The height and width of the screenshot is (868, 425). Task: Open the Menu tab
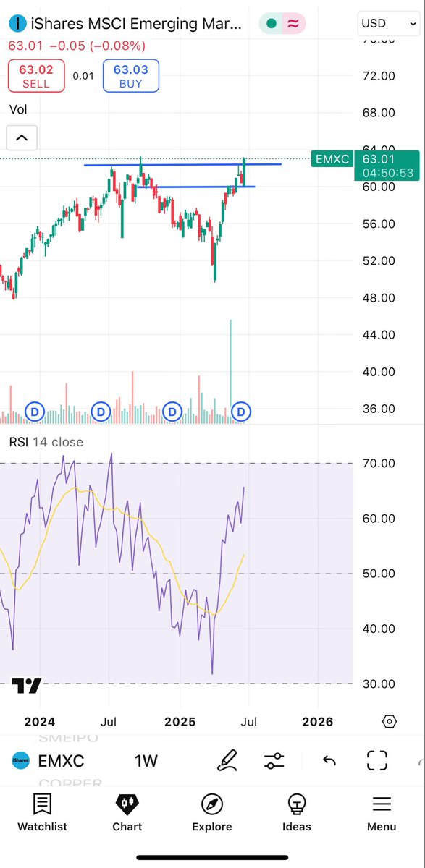[x=382, y=812]
